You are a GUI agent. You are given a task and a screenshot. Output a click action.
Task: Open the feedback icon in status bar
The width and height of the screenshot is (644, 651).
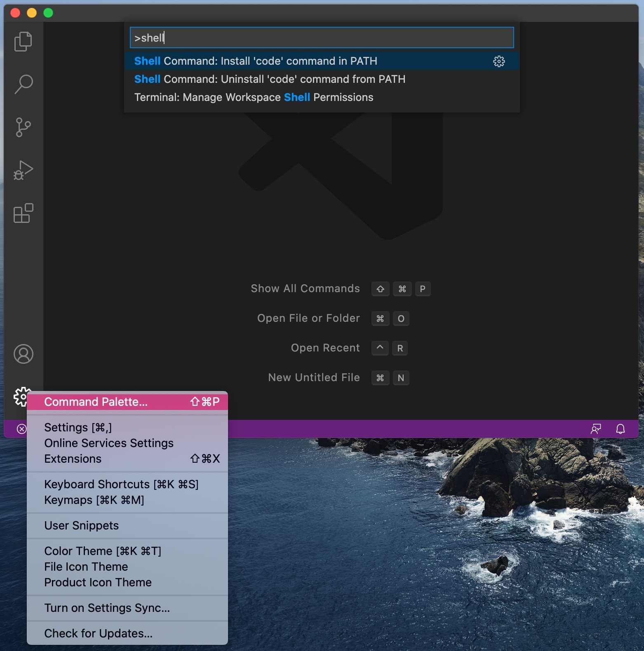pyautogui.click(x=596, y=429)
